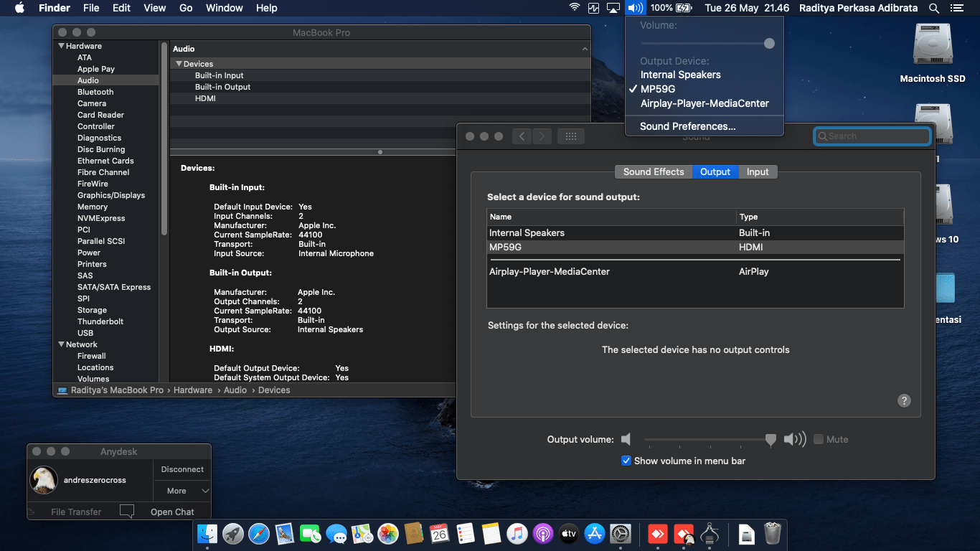Open the Photos app in the Dock

pyautogui.click(x=388, y=534)
